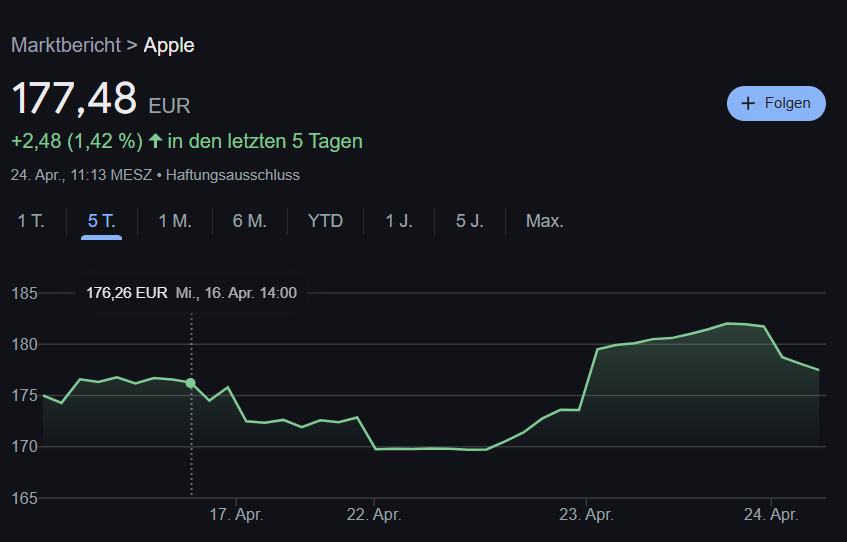Click the green up arrow icon

pos(156,141)
